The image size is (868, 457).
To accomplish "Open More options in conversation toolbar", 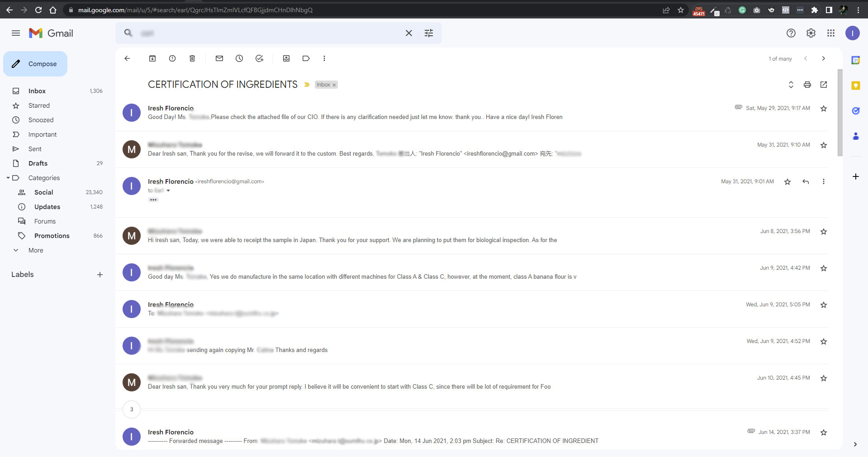I will pos(324,58).
